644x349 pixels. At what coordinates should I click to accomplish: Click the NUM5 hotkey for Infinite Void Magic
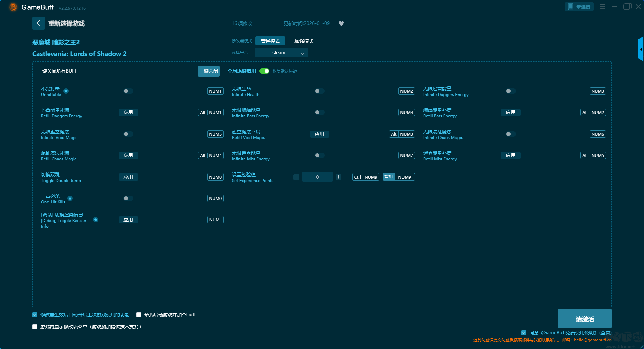point(215,134)
